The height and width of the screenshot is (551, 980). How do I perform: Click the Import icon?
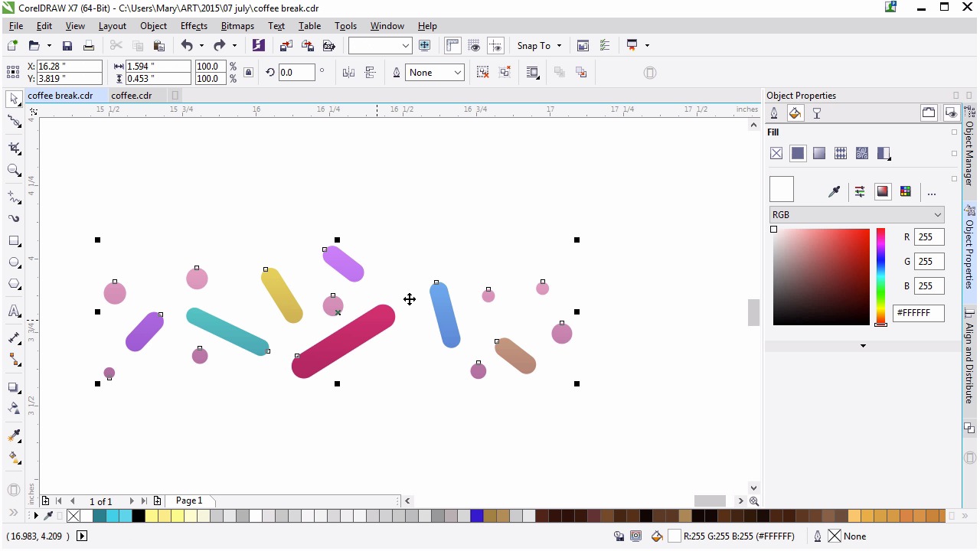click(286, 46)
